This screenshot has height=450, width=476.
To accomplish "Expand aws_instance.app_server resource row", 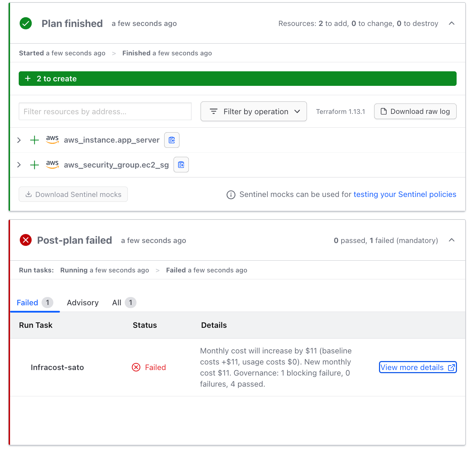I will click(x=19, y=140).
